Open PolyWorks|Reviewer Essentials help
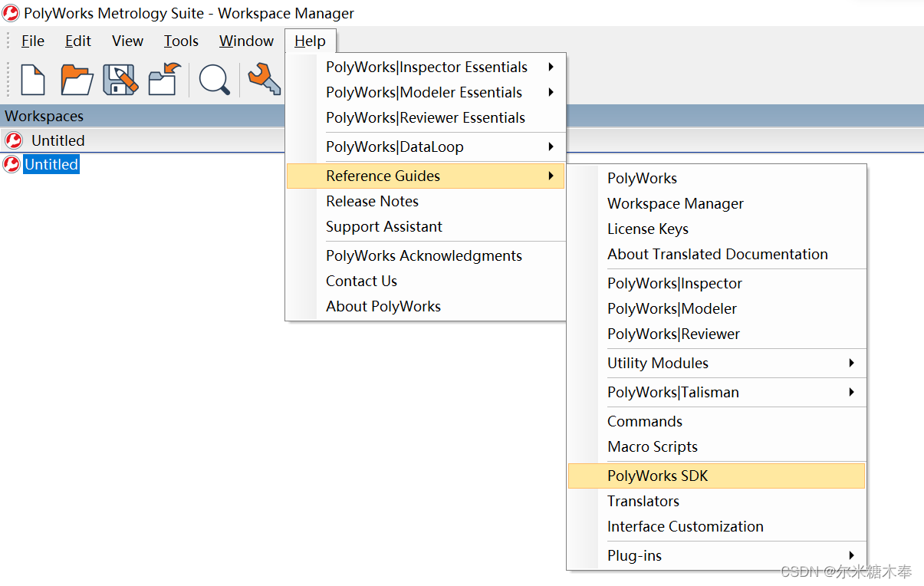The width and height of the screenshot is (924, 586). pyautogui.click(x=426, y=118)
